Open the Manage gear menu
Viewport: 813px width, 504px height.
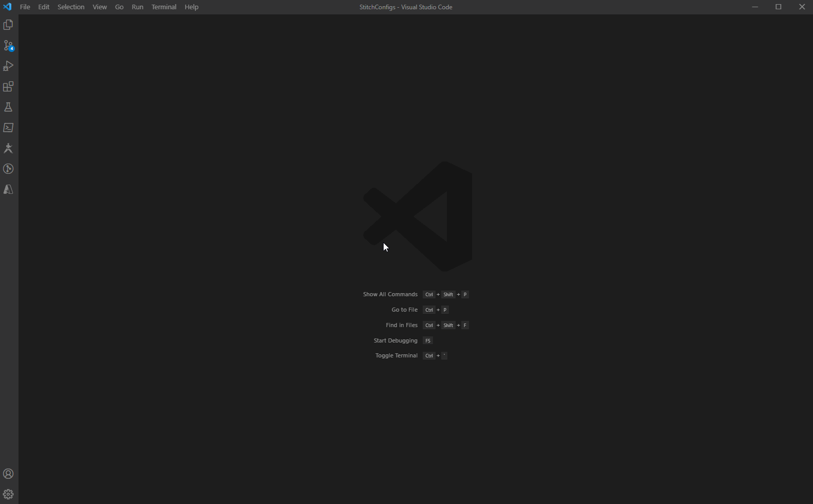(8, 494)
